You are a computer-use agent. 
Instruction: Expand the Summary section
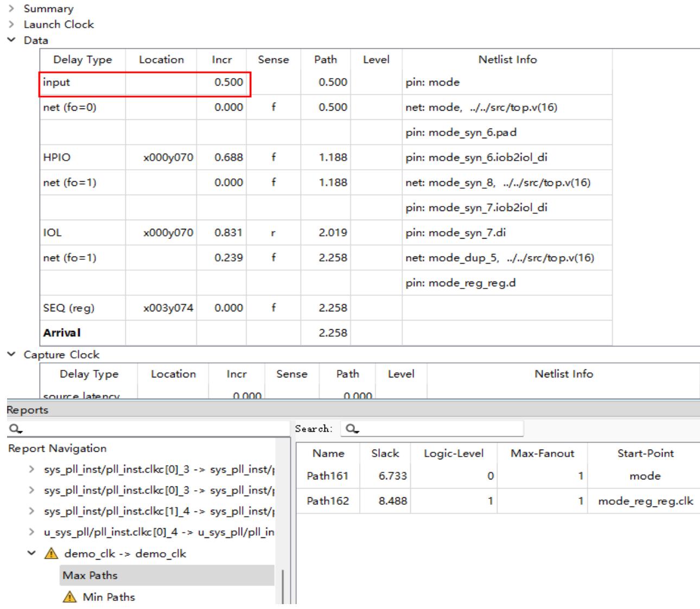coord(10,9)
